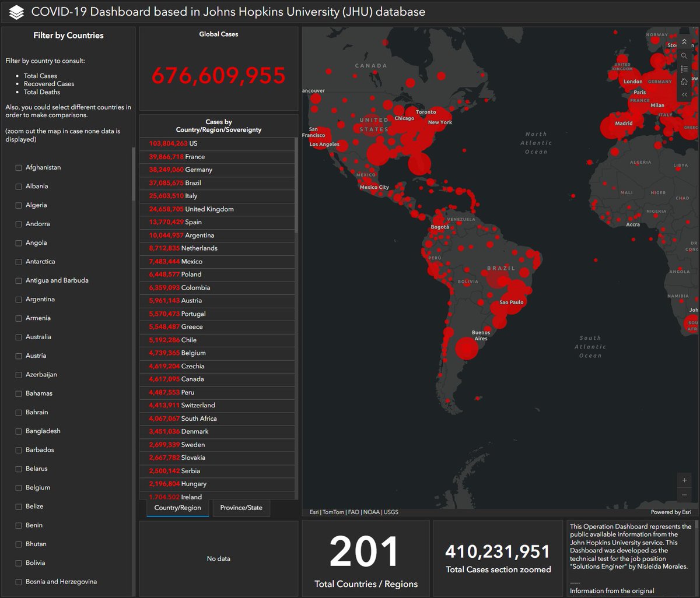700x598 pixels.
Task: Tick the Antarctica checkbox
Action: [19, 262]
